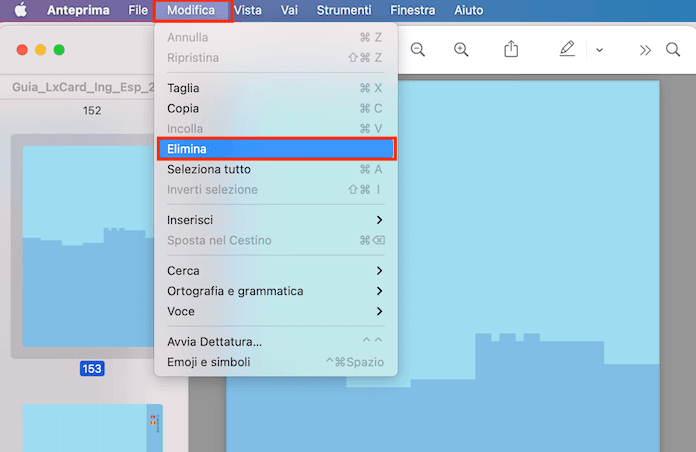
Task: Close the window with red button
Action: point(22,50)
